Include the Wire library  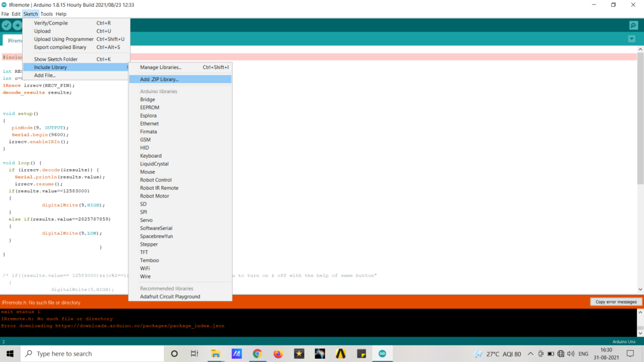(x=180, y=277)
